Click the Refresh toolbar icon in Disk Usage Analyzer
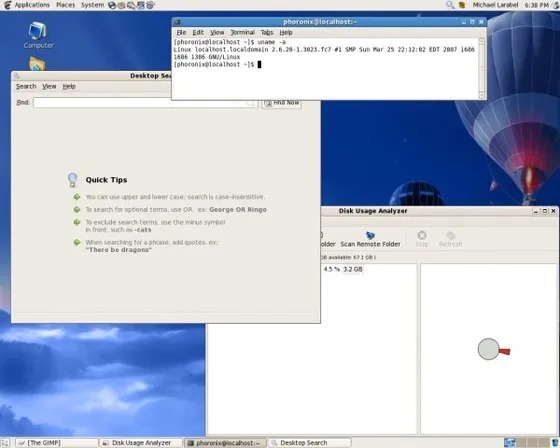560x448 pixels. pyautogui.click(x=451, y=235)
